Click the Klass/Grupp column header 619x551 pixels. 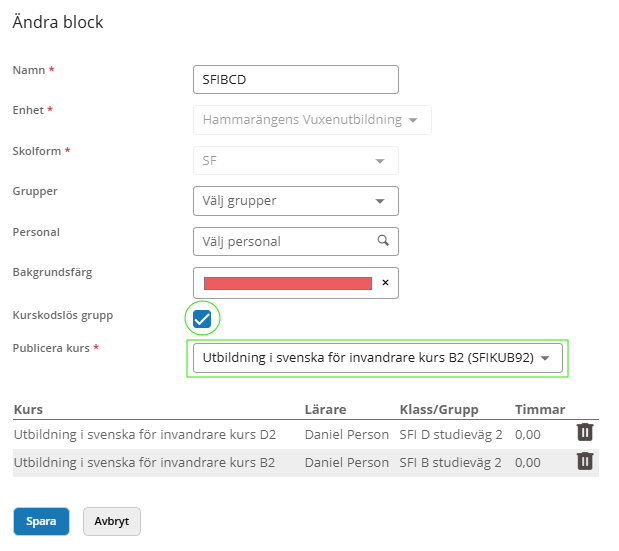pos(438,409)
